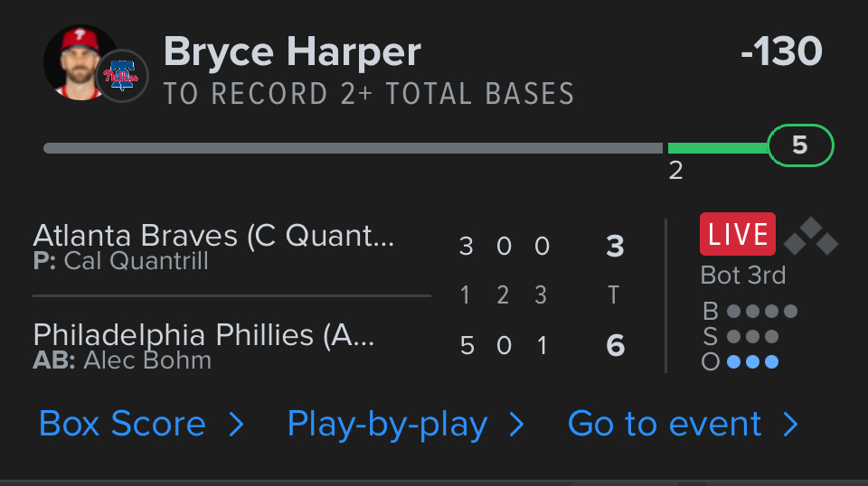Image resolution: width=868 pixels, height=486 pixels.
Task: Click the Bryce Harper name heading
Action: 292,52
